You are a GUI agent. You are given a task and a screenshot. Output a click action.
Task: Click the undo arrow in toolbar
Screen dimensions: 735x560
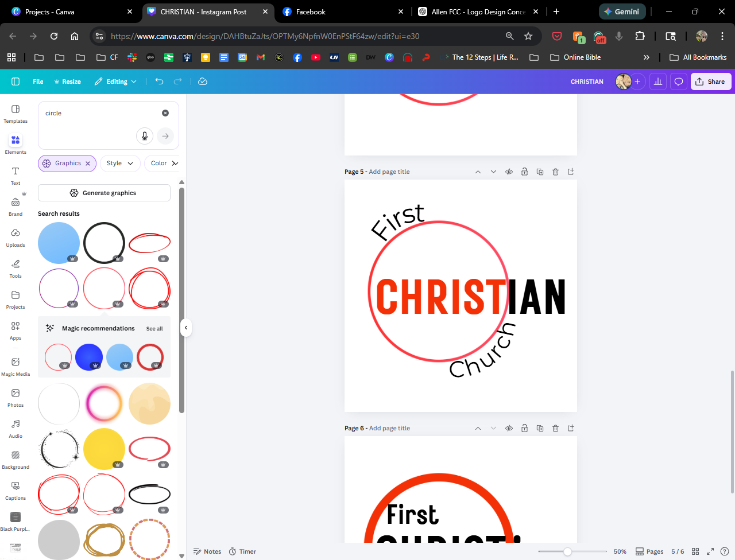pos(159,81)
